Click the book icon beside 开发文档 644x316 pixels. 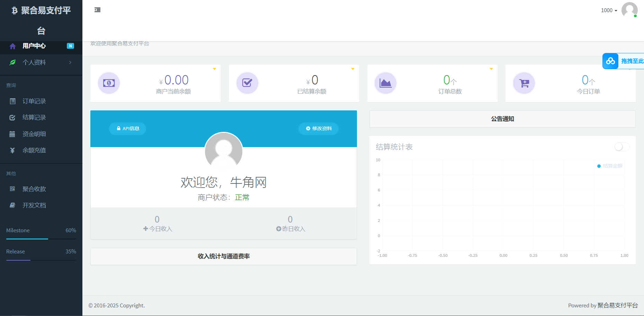(x=12, y=205)
